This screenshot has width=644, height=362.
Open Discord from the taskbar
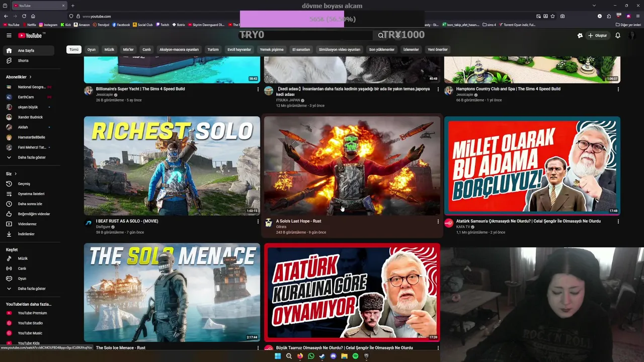tap(333, 356)
